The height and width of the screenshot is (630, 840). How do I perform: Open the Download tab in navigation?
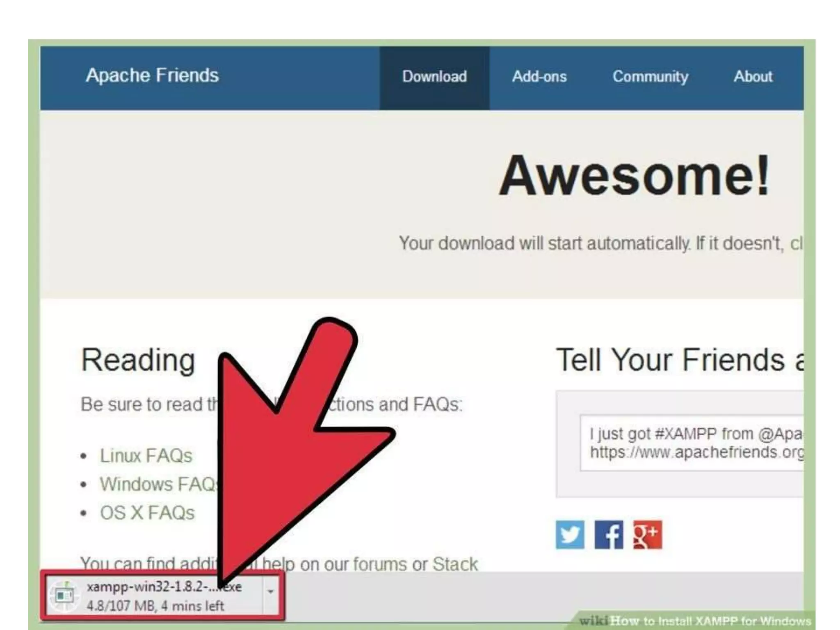434,77
